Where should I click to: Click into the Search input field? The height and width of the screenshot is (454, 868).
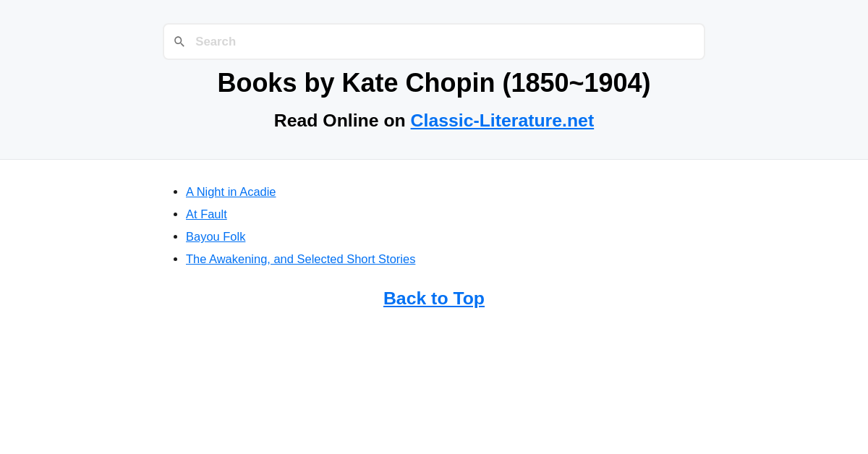(x=434, y=41)
